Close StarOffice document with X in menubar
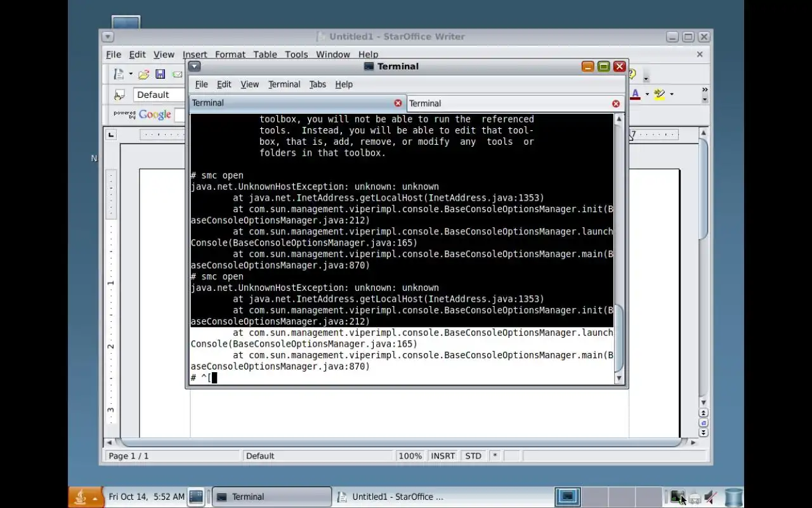Screen dimensions: 812x508 700,55
